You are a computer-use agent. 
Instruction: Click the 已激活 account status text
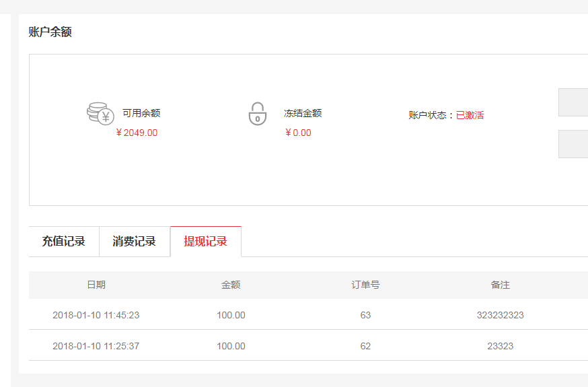coord(470,115)
